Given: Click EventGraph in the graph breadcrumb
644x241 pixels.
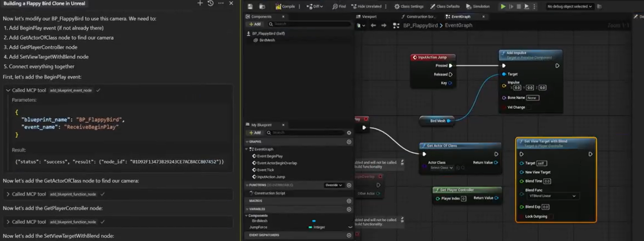Looking at the screenshot, I should pos(459,25).
